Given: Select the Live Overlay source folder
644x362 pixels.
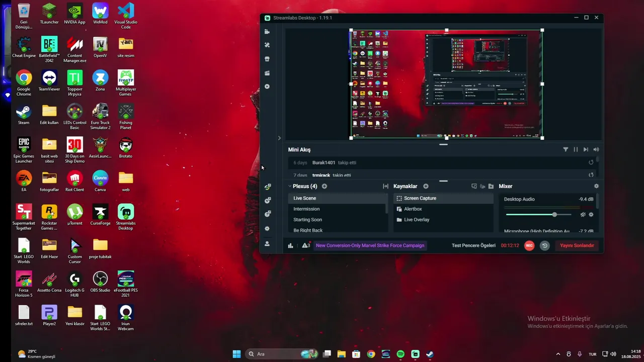Looking at the screenshot, I should point(443,220).
